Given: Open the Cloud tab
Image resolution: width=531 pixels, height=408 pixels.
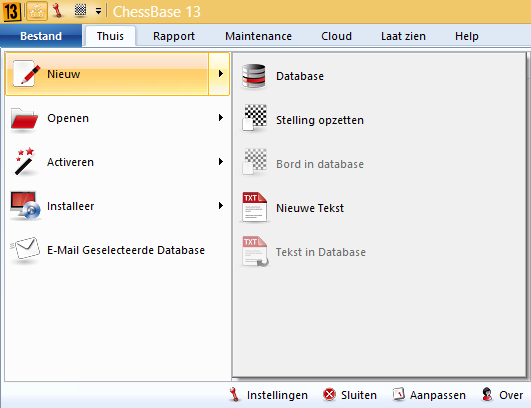Looking at the screenshot, I should click(x=336, y=36).
